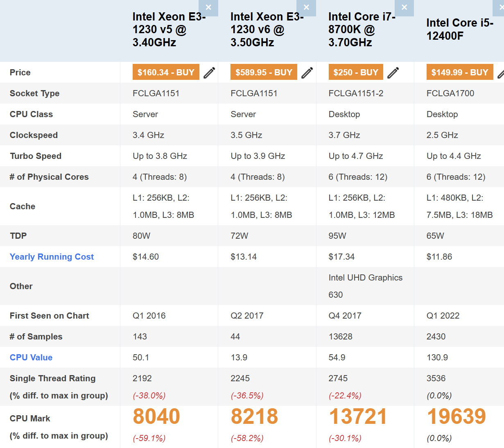Screen dimensions: 504x448
Task: Click pencil edit icon beside $160.34 price
Action: 209,72
